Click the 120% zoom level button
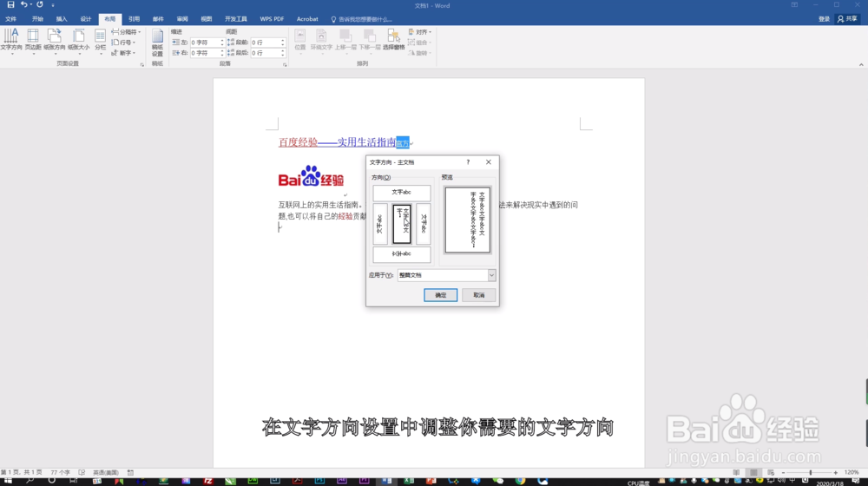 pyautogui.click(x=852, y=473)
